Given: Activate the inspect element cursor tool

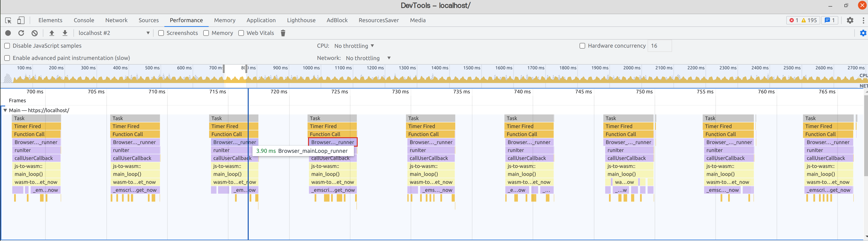Looking at the screenshot, I should pos(8,20).
